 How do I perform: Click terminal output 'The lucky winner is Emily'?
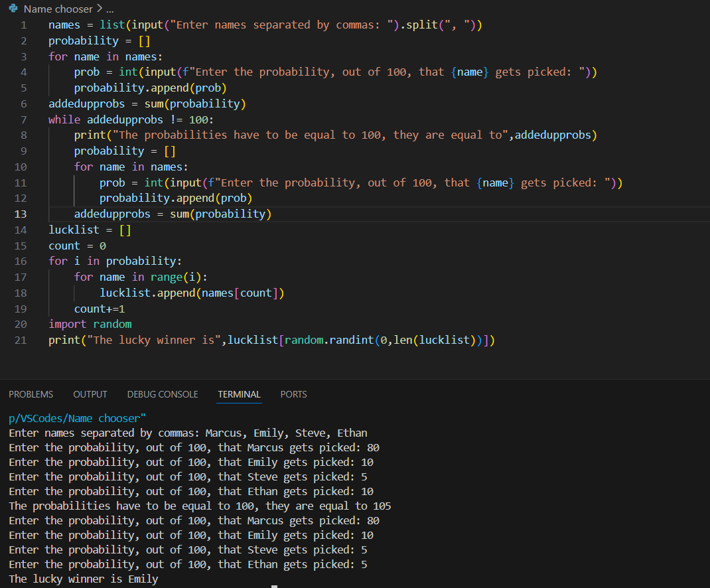click(84, 579)
